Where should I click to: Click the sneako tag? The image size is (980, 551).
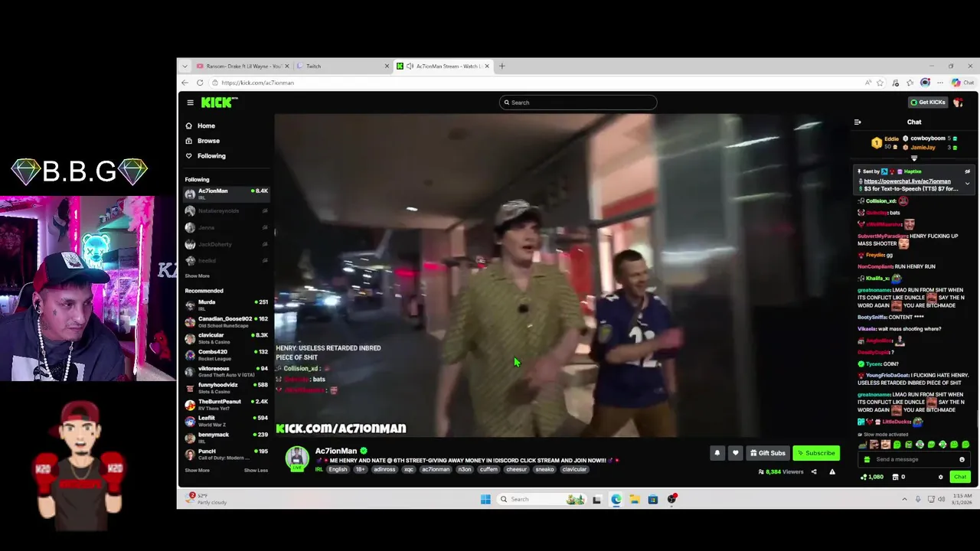click(x=544, y=470)
